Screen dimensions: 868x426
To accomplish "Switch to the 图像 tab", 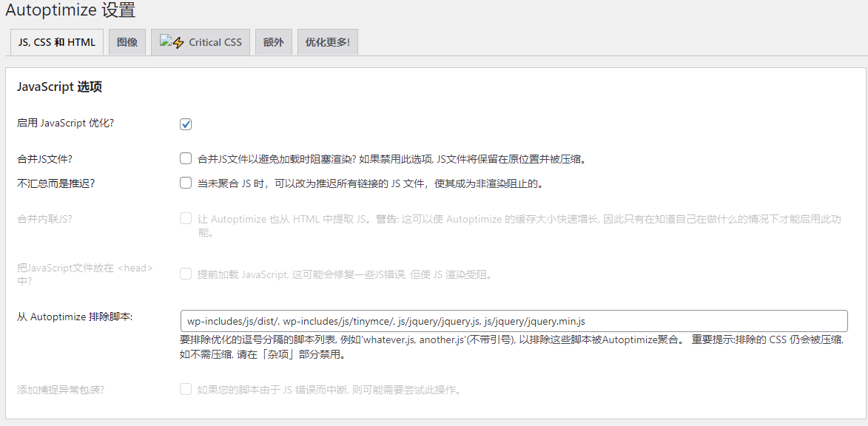I will pyautogui.click(x=127, y=42).
